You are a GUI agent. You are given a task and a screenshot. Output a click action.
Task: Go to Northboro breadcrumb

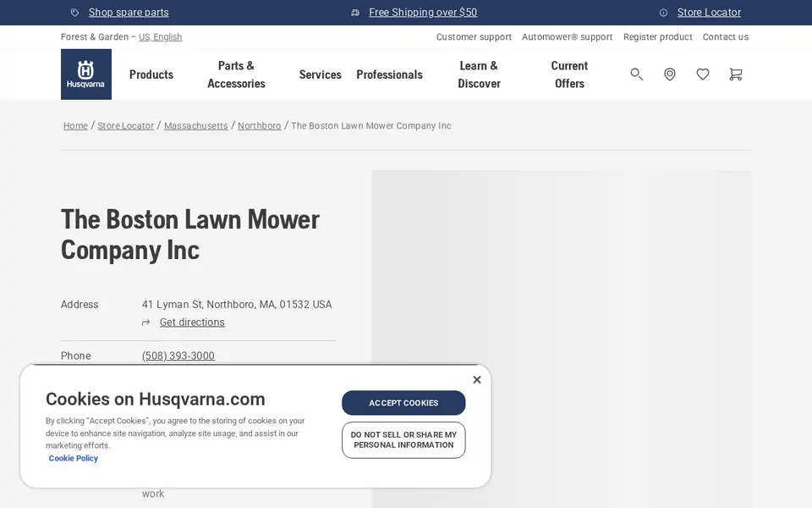tap(260, 126)
